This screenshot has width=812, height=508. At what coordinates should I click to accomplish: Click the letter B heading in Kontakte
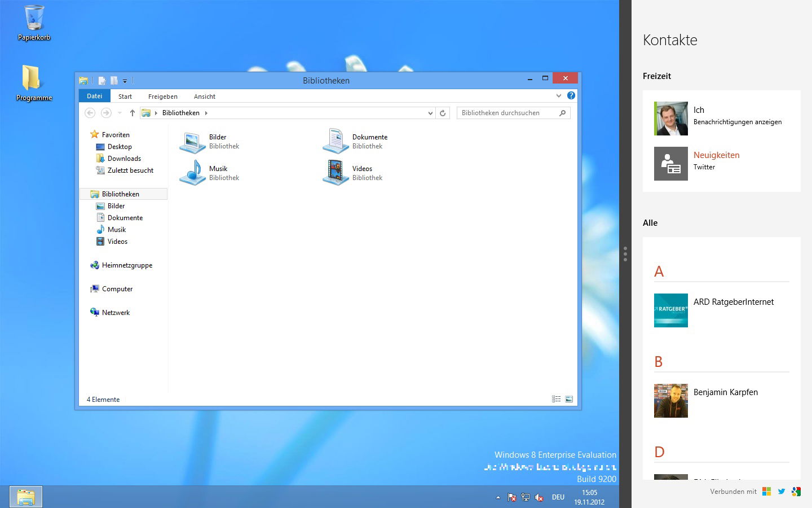click(658, 362)
